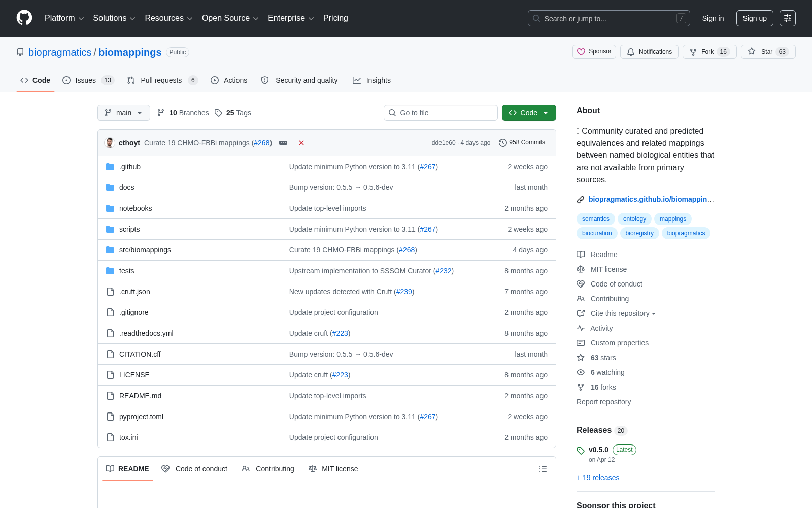812x508 pixels.
Task: Switch to the Actions tab
Action: pos(229,80)
